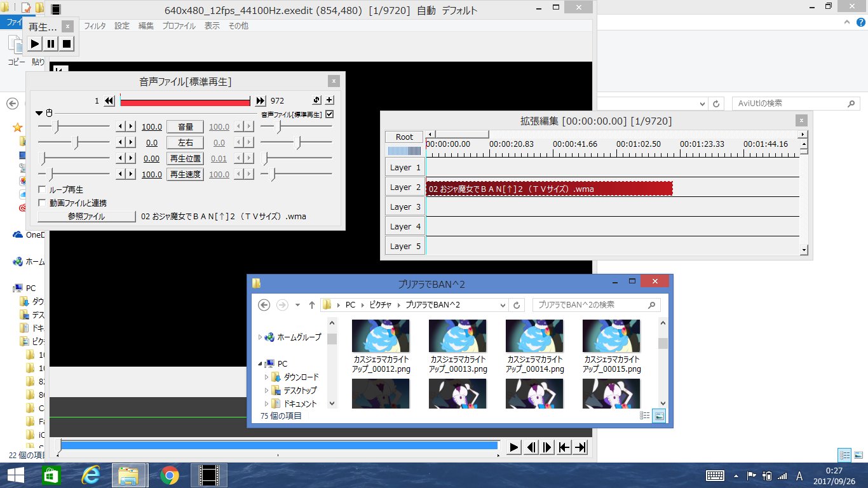Mark selection start in AviUtl main window
This screenshot has height=488, width=868.
pyautogui.click(x=564, y=447)
